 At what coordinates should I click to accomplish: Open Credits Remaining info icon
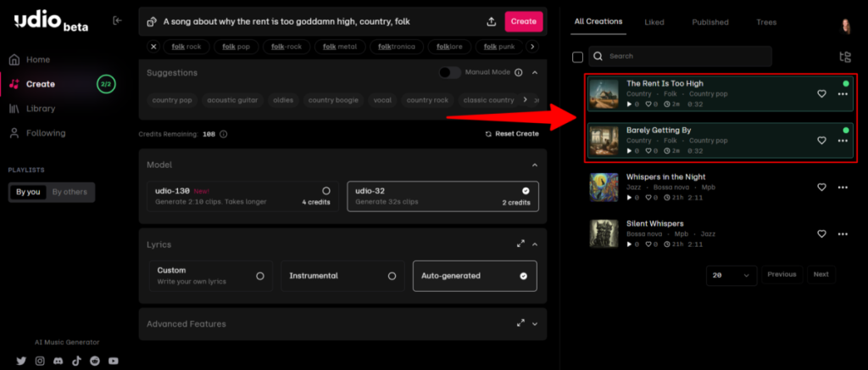(x=223, y=134)
